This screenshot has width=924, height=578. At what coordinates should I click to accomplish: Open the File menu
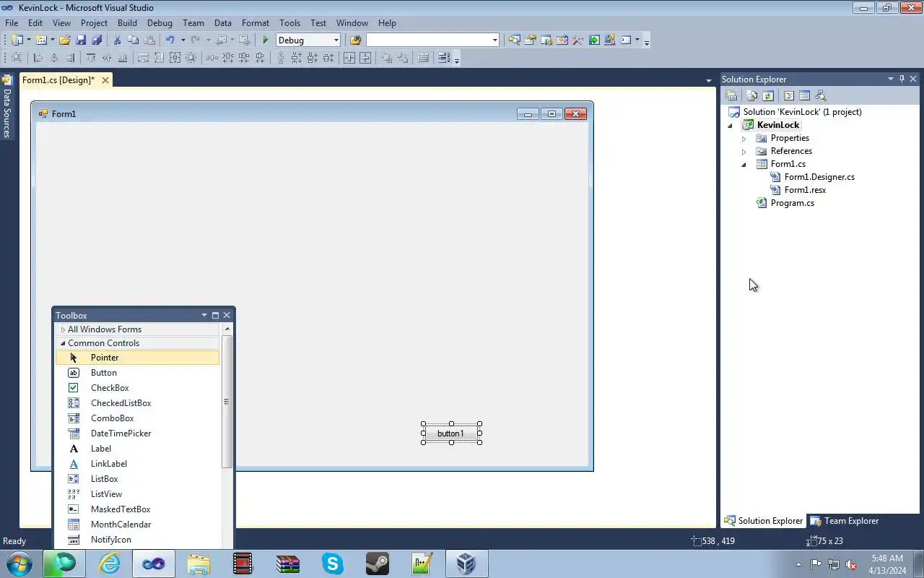(12, 23)
